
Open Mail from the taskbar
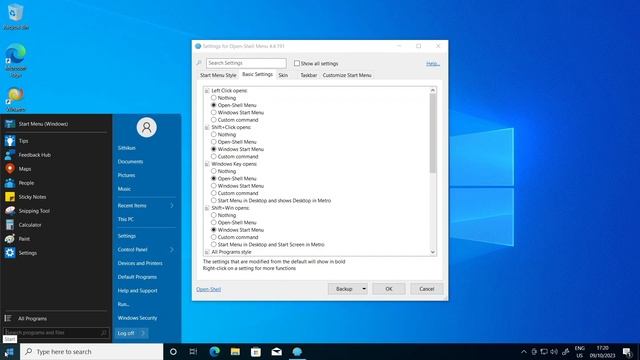click(x=277, y=352)
